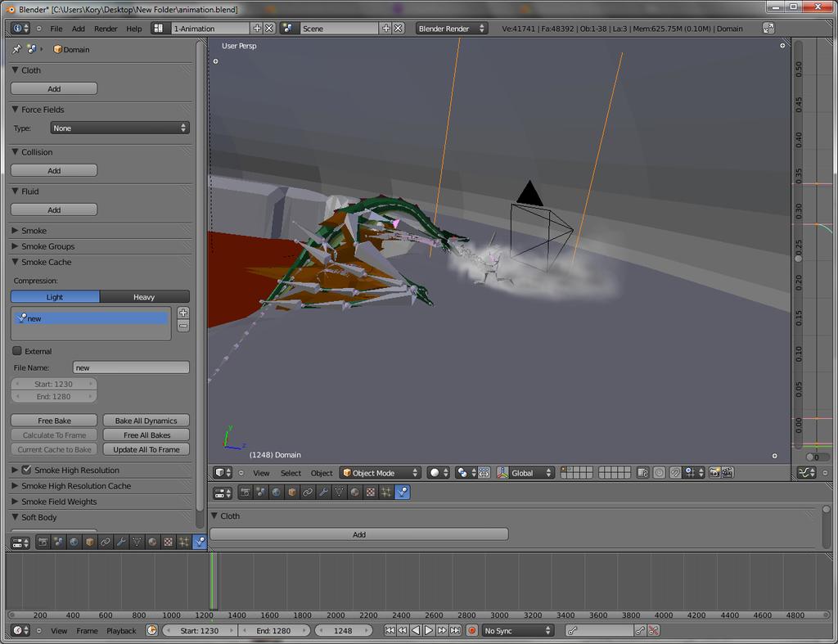Image resolution: width=838 pixels, height=644 pixels.
Task: Click Bake All Dynamics button
Action: click(146, 421)
